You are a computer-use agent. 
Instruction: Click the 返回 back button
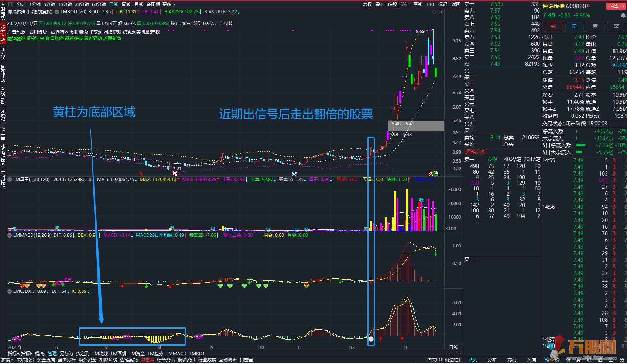point(456,4)
